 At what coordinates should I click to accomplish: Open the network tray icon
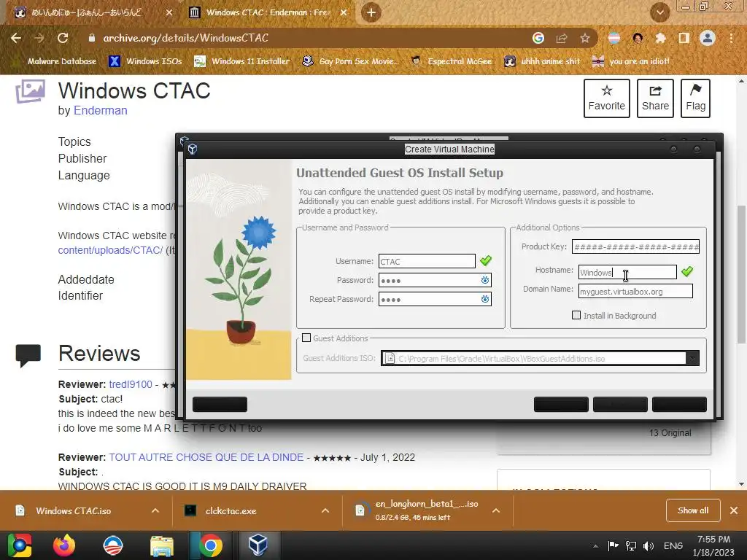click(x=631, y=546)
